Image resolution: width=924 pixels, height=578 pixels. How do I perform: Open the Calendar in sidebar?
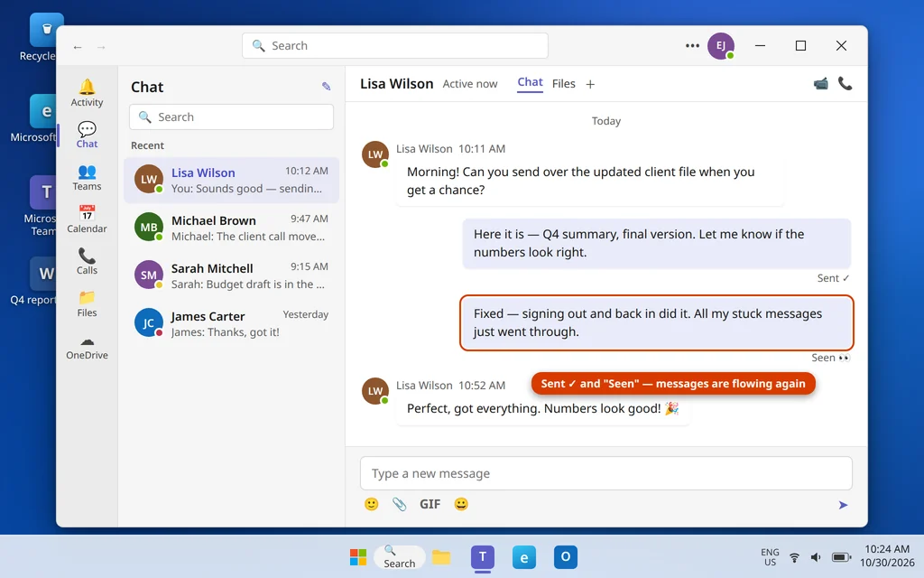pyautogui.click(x=87, y=219)
